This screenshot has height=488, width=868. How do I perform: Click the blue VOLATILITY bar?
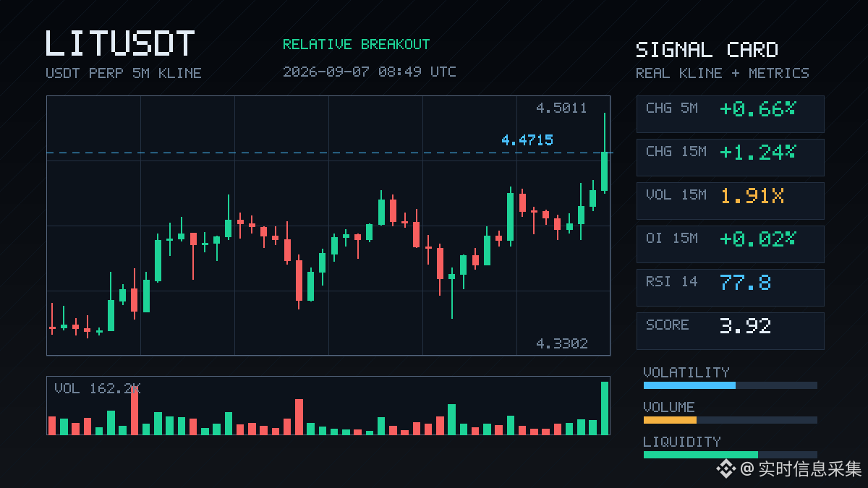pos(689,385)
